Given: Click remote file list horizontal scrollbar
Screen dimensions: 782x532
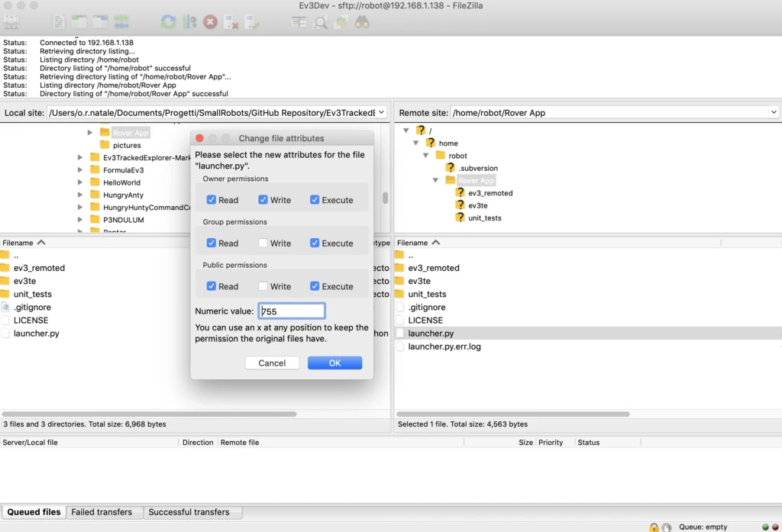Looking at the screenshot, I should coord(512,414).
